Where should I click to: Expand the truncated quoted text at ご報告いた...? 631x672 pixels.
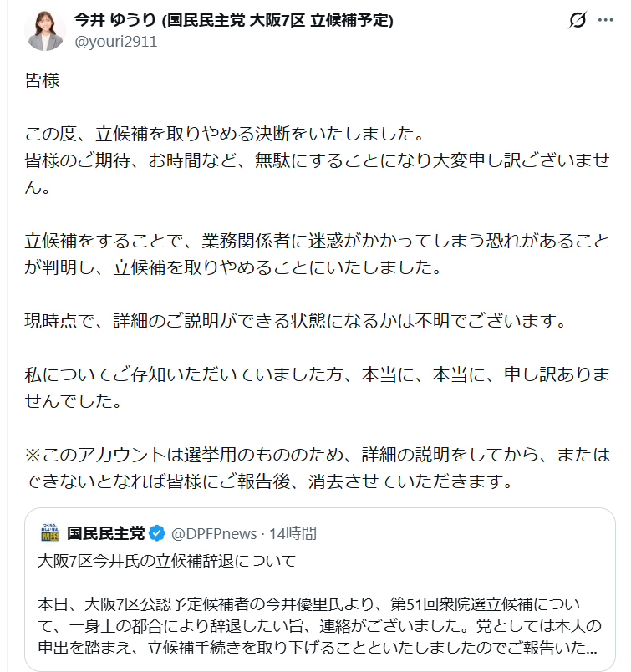coord(577,647)
